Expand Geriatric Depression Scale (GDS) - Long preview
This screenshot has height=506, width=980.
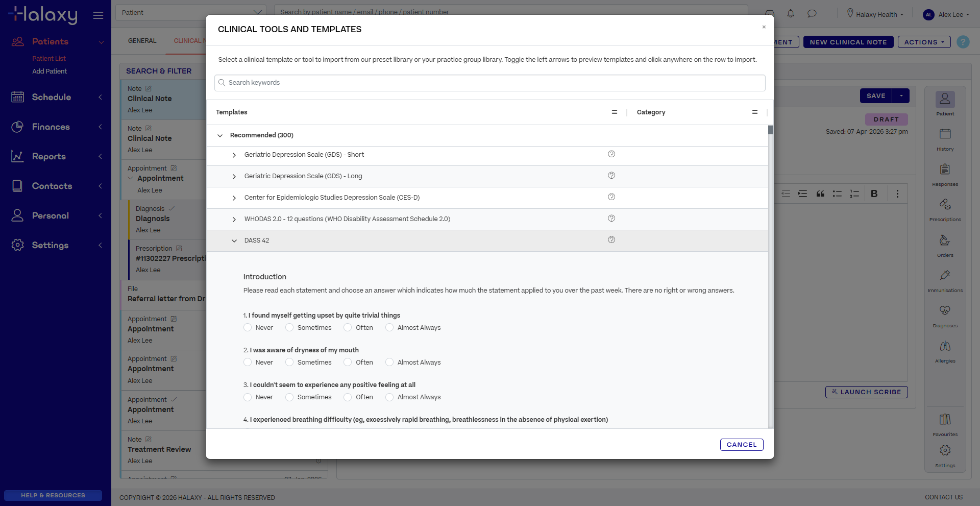pyautogui.click(x=234, y=176)
